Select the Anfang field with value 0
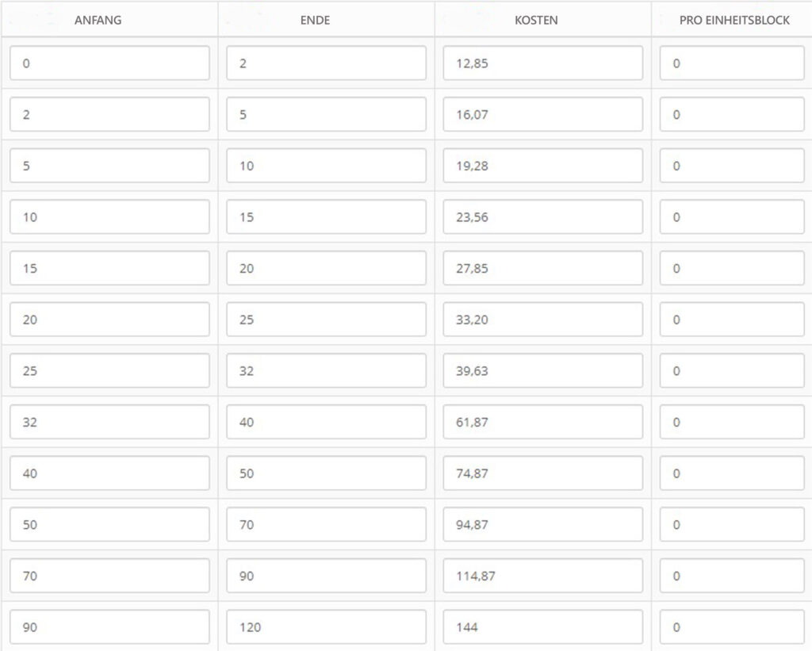 [x=109, y=63]
